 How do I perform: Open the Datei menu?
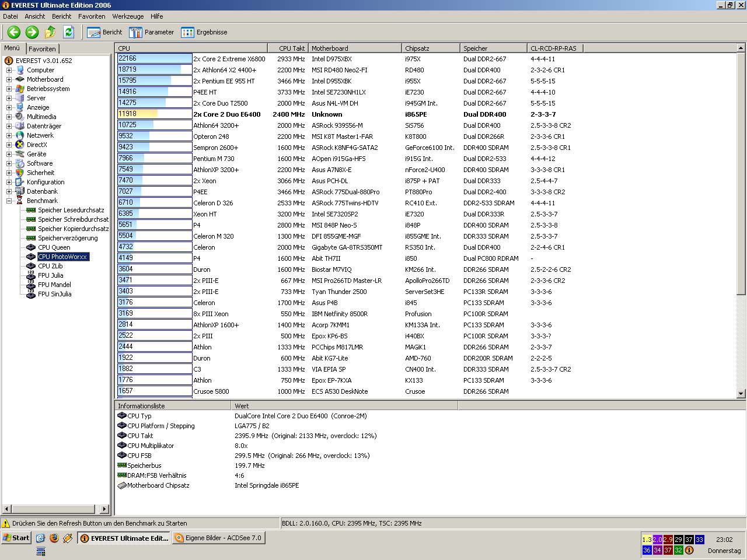coord(11,16)
